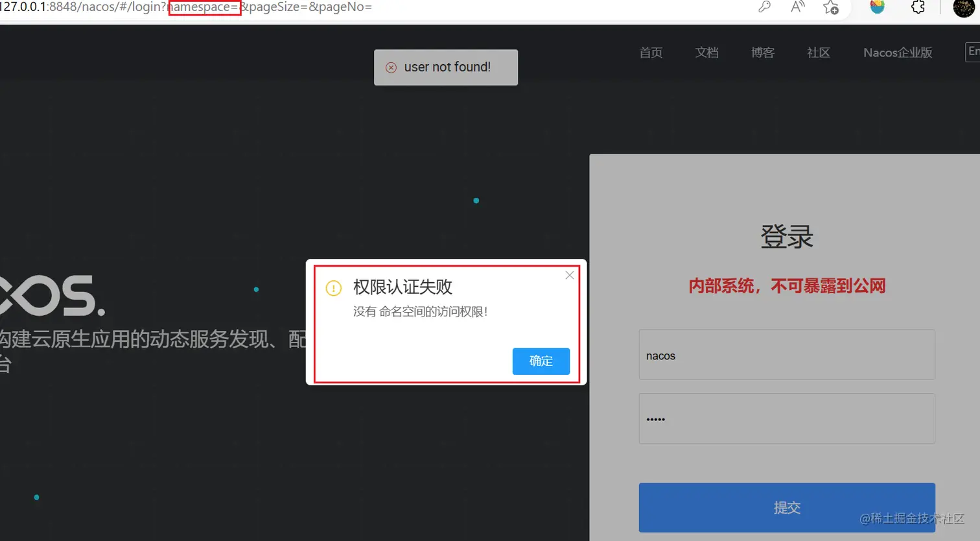Viewport: 980px width, 541px height.
Task: Submit login with the 提交 button
Action: pos(787,507)
